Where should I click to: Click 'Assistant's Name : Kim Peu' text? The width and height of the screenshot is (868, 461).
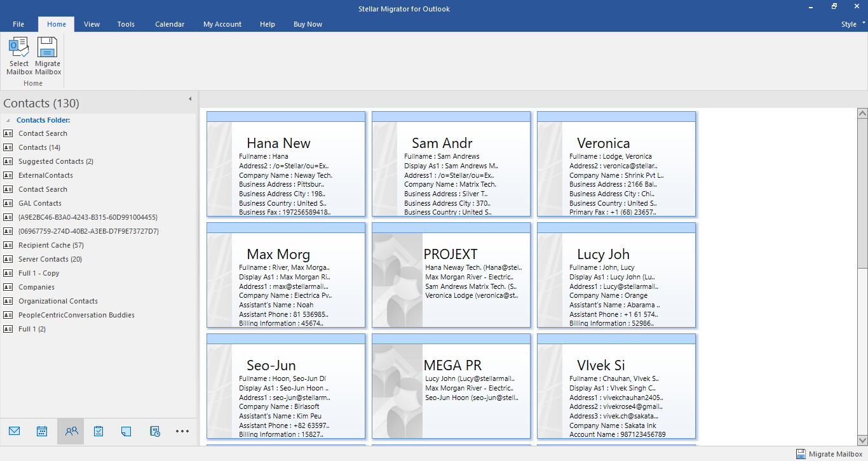(x=281, y=416)
